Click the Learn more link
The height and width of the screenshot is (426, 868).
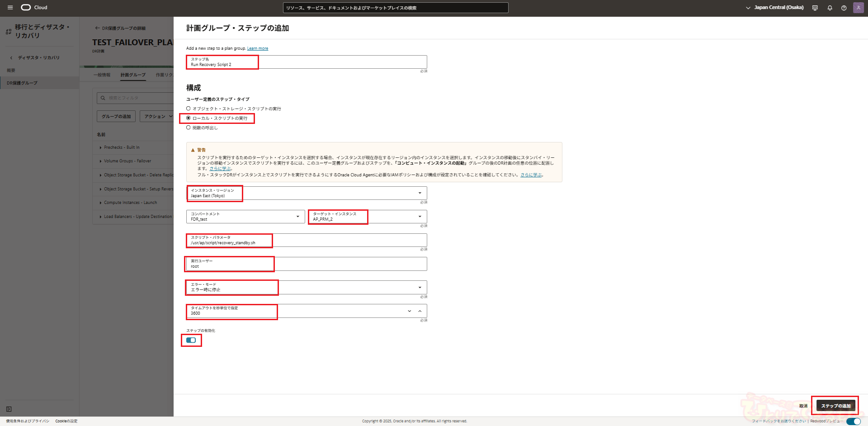(x=257, y=48)
